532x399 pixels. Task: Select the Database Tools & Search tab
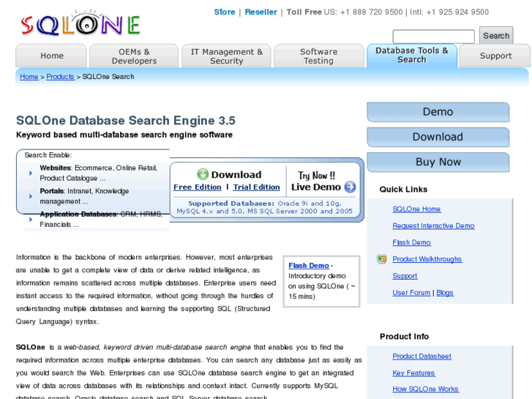(411, 56)
